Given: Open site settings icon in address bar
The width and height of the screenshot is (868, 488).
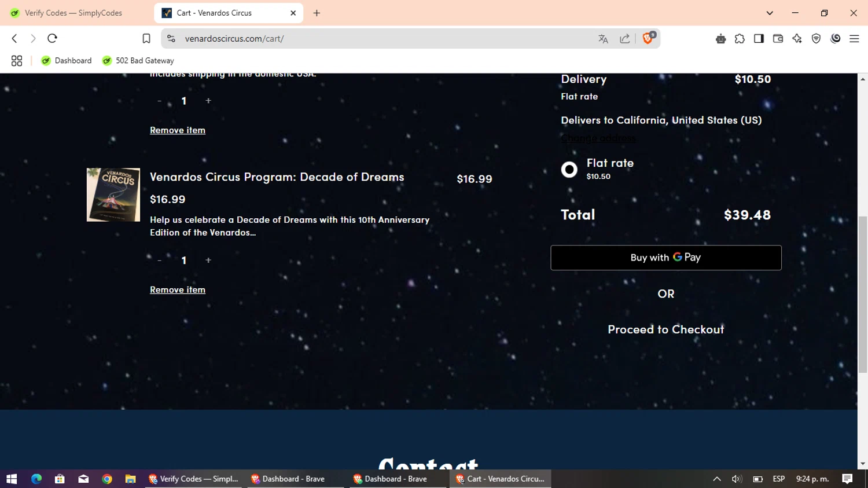Looking at the screenshot, I should click(171, 38).
